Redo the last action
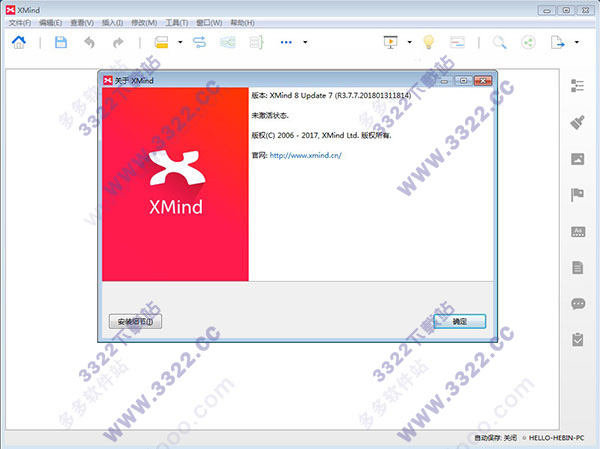The width and height of the screenshot is (600, 449). [118, 42]
